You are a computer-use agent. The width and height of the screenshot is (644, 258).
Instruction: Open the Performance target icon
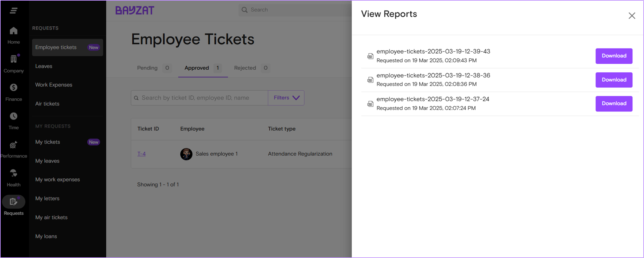13,145
